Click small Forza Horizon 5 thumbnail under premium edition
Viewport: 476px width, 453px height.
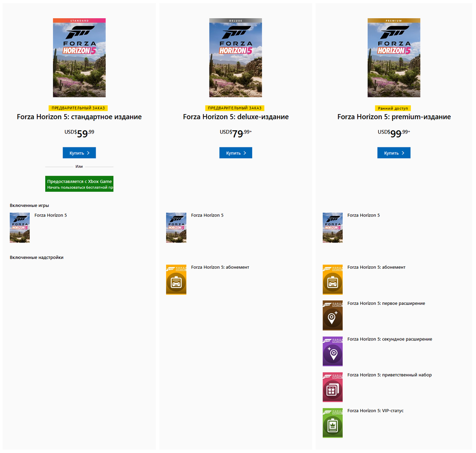click(x=332, y=228)
